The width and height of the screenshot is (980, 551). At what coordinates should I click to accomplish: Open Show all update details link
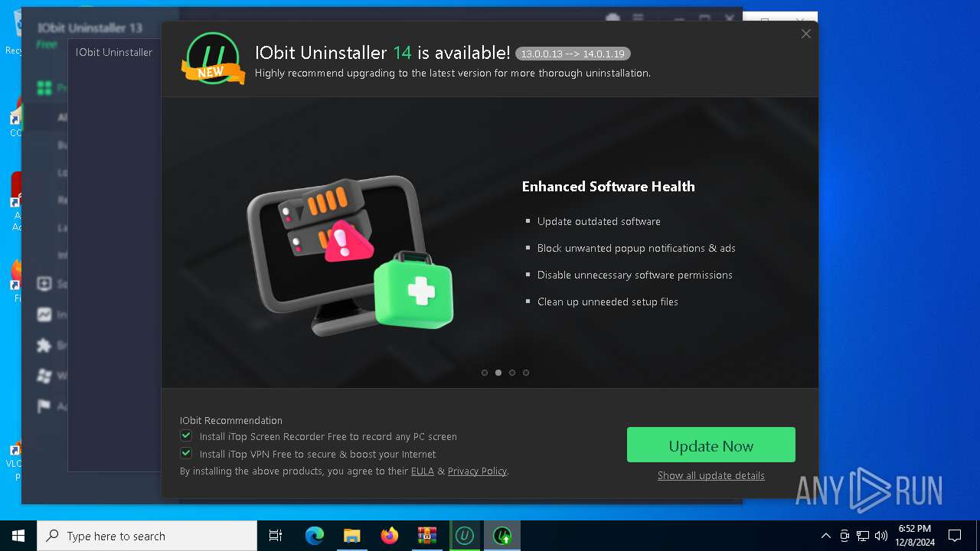710,475
